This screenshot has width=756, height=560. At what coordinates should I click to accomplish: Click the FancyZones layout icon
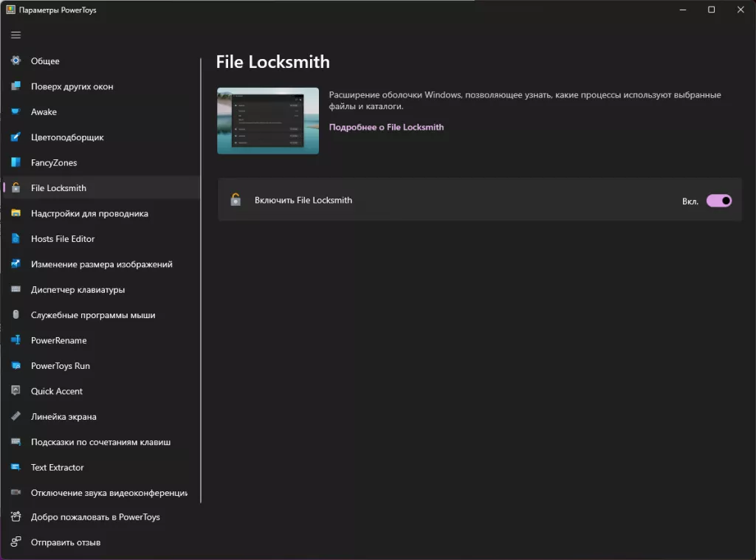click(16, 162)
